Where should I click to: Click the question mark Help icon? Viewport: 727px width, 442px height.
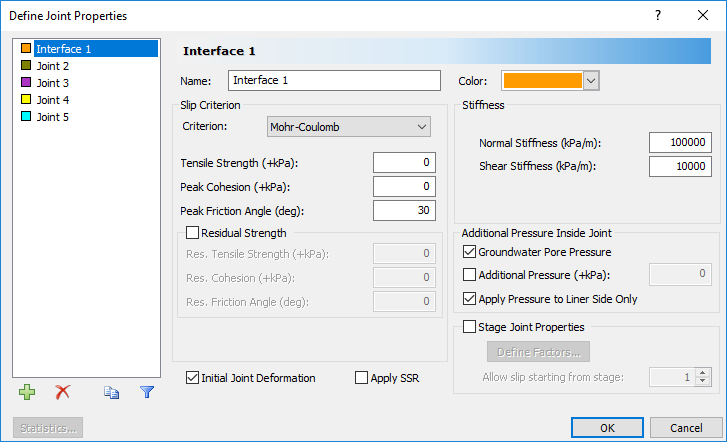pyautogui.click(x=657, y=15)
